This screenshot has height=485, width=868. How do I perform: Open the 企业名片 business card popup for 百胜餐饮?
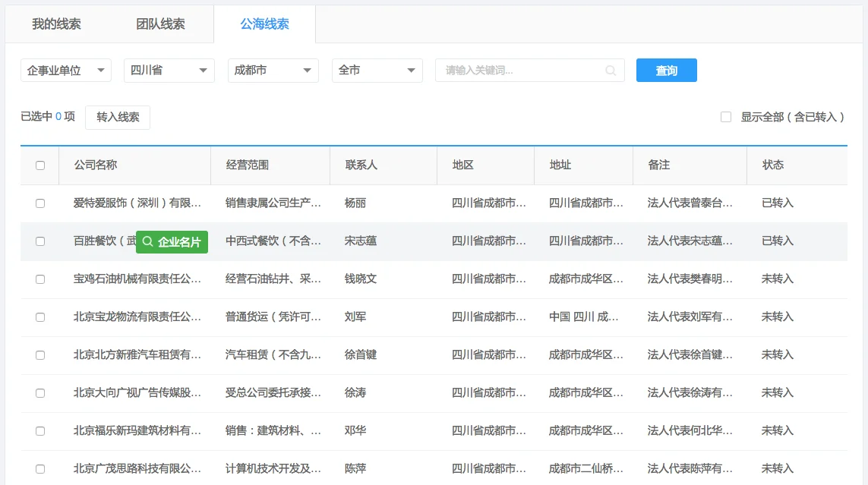pos(172,241)
